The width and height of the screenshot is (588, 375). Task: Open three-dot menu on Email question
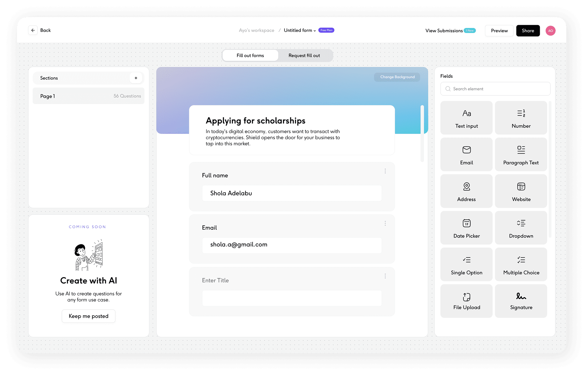[385, 223]
